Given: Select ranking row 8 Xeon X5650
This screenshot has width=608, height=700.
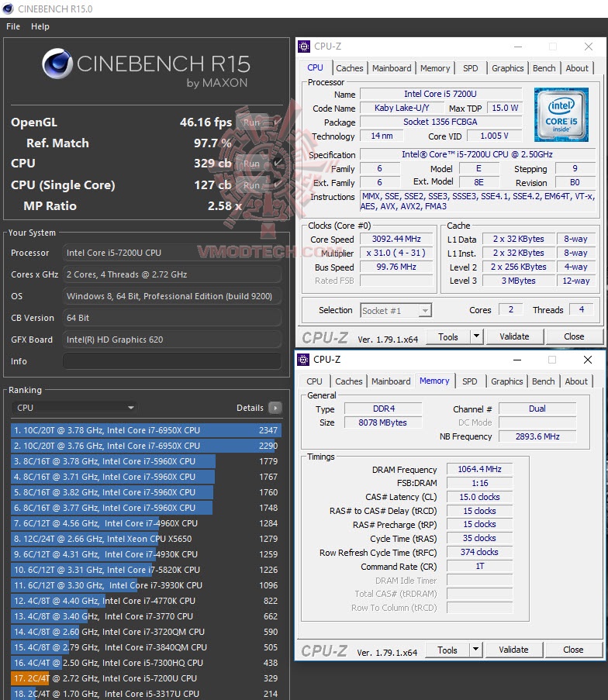Looking at the screenshot, I should (146, 539).
